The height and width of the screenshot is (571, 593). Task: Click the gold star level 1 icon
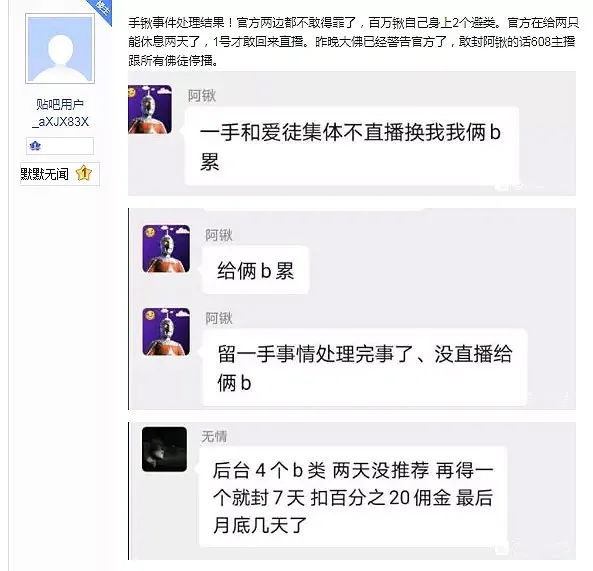point(84,174)
